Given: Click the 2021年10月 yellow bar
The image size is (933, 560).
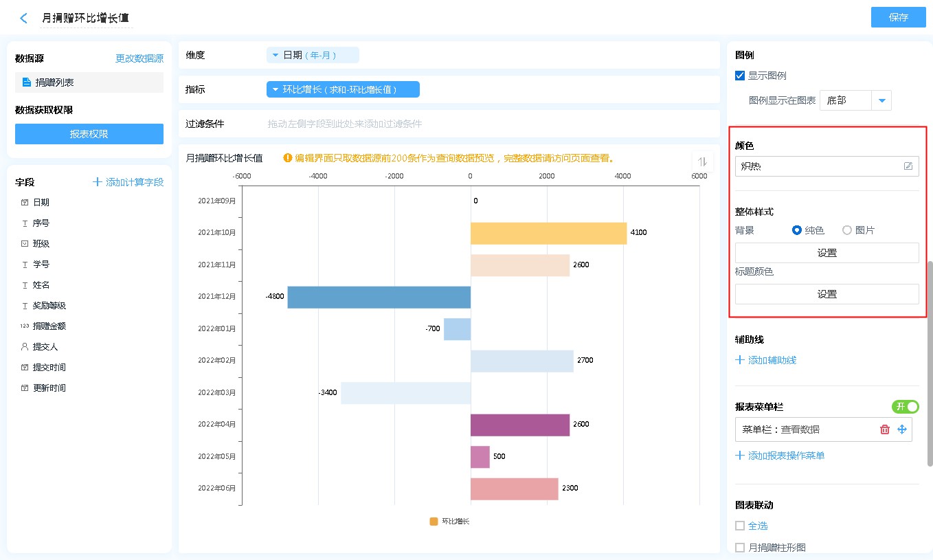Looking at the screenshot, I should tap(548, 233).
